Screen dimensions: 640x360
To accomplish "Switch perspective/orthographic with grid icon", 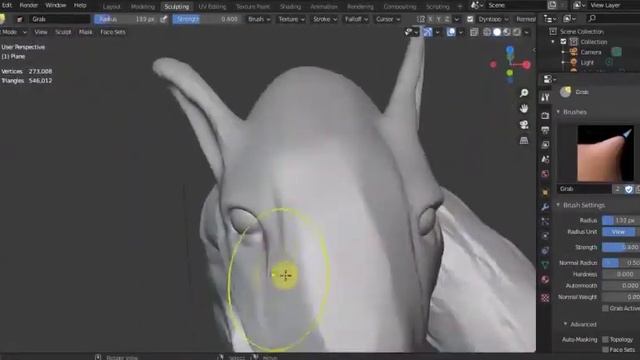I will (x=524, y=140).
